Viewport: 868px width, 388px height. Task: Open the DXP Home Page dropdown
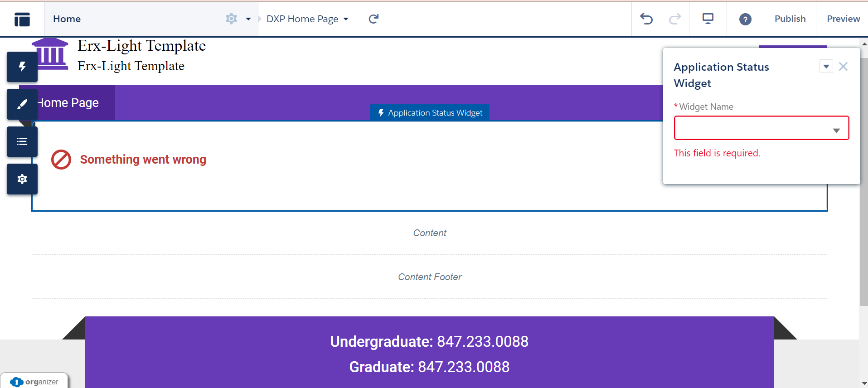point(307,19)
